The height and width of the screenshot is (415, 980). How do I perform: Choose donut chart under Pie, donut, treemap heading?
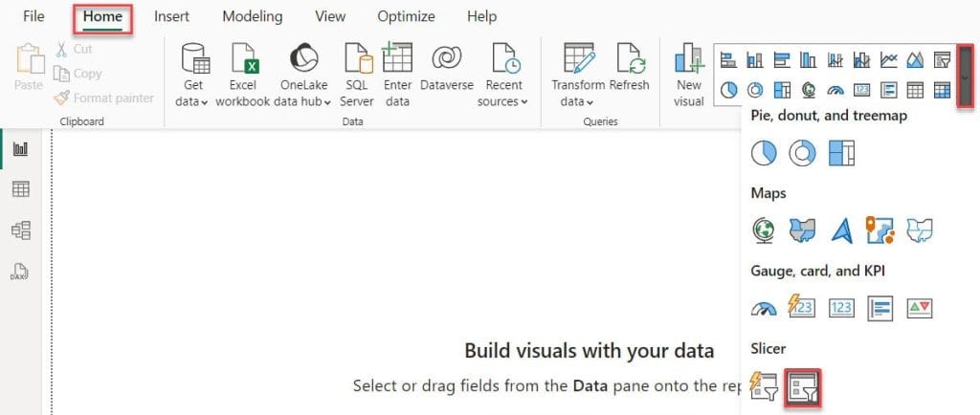click(x=803, y=153)
